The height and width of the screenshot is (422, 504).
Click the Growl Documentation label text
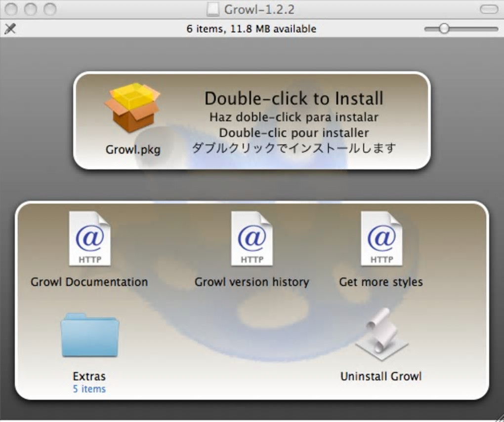tap(89, 282)
